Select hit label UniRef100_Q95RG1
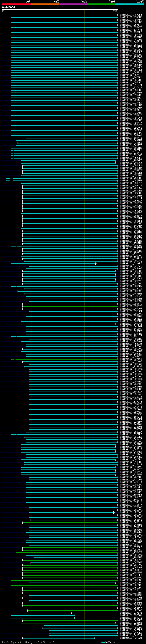The image size is (146, 644). pos(131,316)
